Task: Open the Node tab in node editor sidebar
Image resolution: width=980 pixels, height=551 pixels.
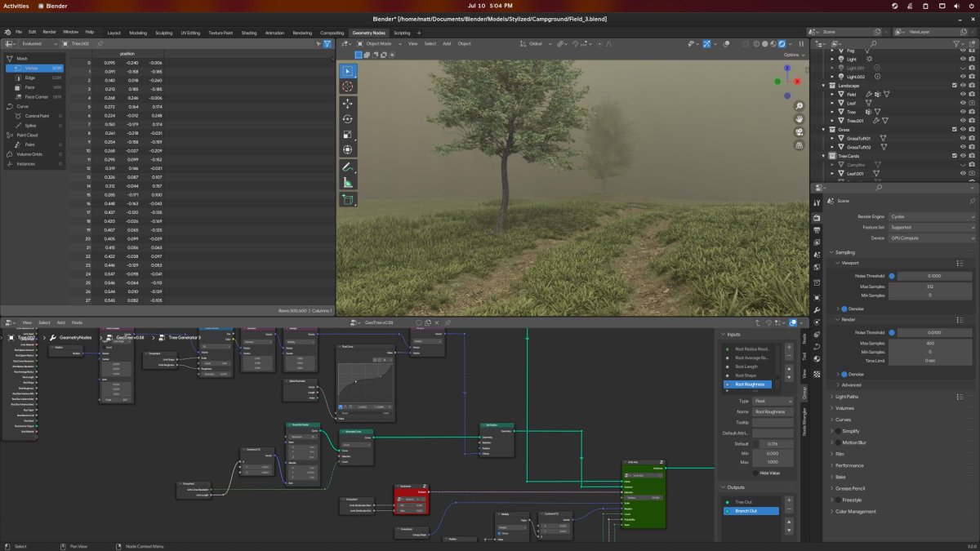Action: click(804, 337)
